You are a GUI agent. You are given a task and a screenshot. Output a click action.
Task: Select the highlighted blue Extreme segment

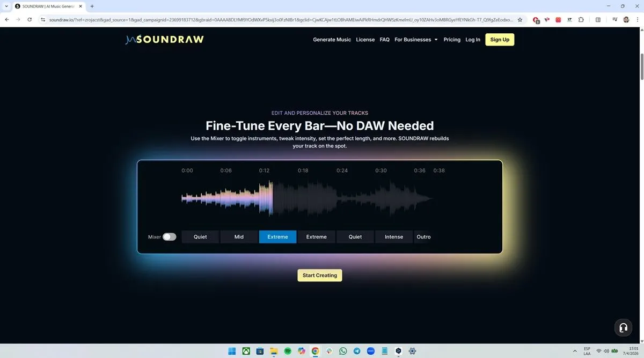tap(277, 237)
